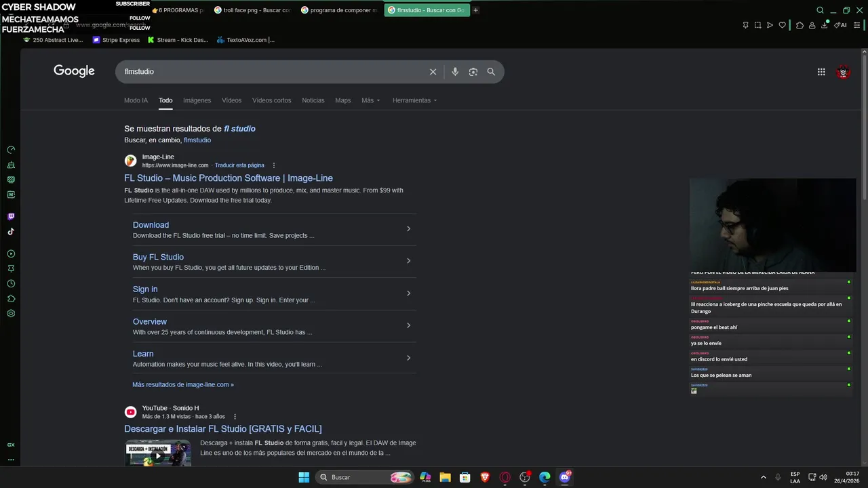Open Google account avatar
868x488 pixels.
coord(844,72)
